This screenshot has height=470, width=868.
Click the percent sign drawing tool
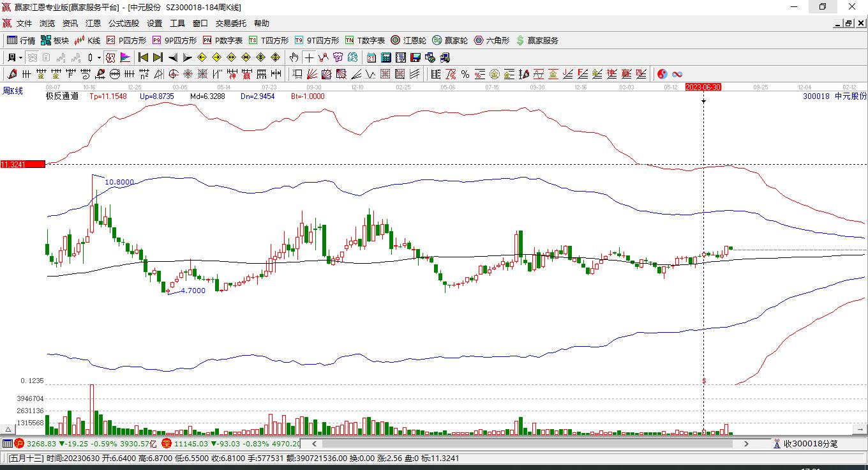[x=465, y=74]
